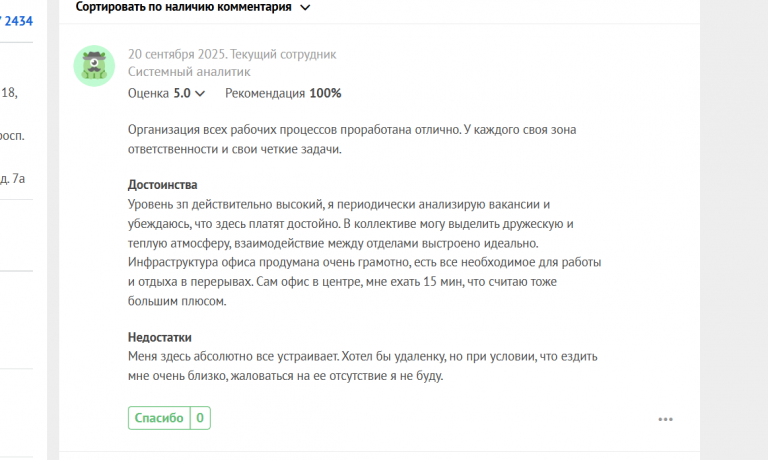This screenshot has width=768, height=460.
Task: Click the Недостатки section heading
Action: (160, 337)
